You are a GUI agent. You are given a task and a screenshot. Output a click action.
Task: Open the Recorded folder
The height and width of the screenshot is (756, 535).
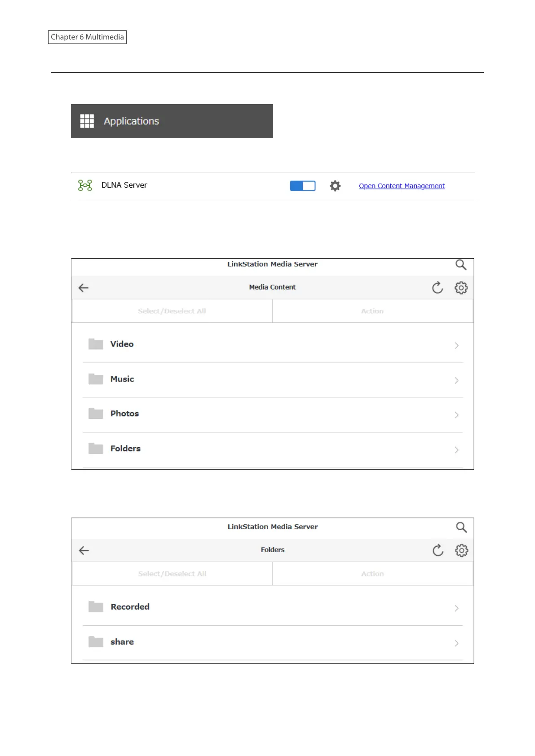130,607
